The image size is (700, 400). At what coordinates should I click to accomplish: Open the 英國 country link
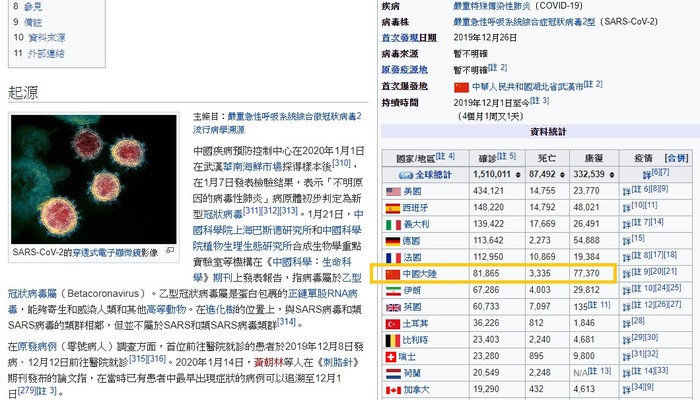(412, 307)
